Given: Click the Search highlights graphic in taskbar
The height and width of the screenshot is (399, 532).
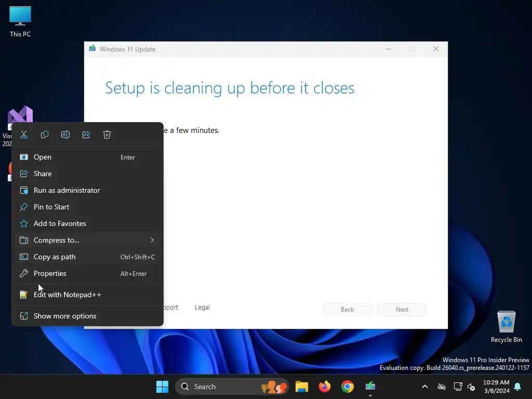Looking at the screenshot, I should pos(274,387).
